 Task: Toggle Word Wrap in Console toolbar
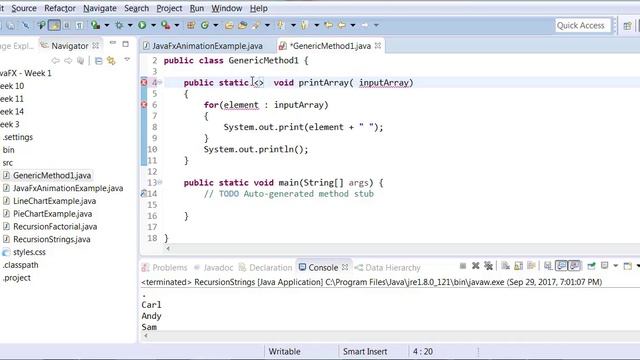(x=531, y=266)
